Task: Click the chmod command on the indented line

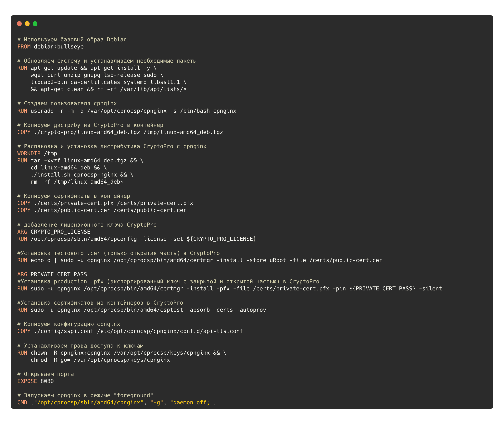Action: 39,360
